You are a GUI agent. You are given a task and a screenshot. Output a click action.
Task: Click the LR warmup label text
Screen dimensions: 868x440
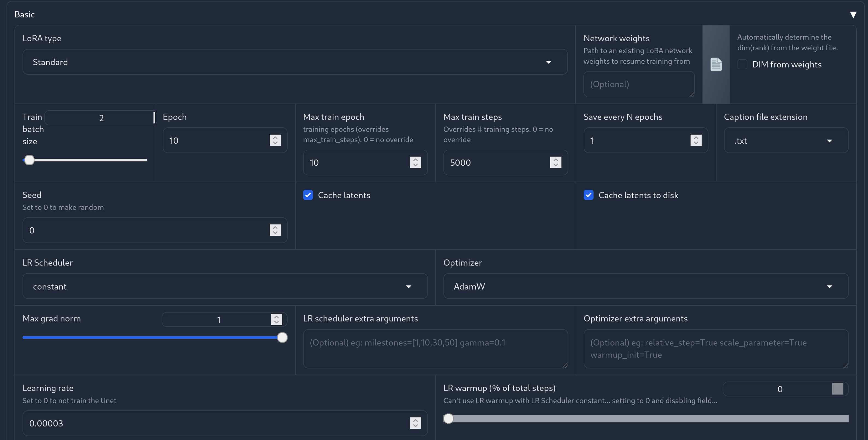pos(499,388)
